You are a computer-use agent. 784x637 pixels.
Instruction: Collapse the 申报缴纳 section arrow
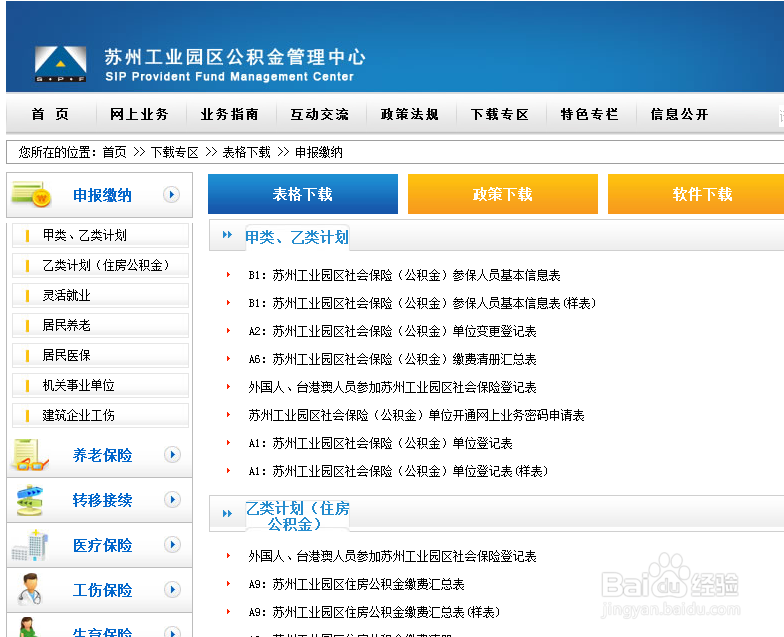[172, 194]
